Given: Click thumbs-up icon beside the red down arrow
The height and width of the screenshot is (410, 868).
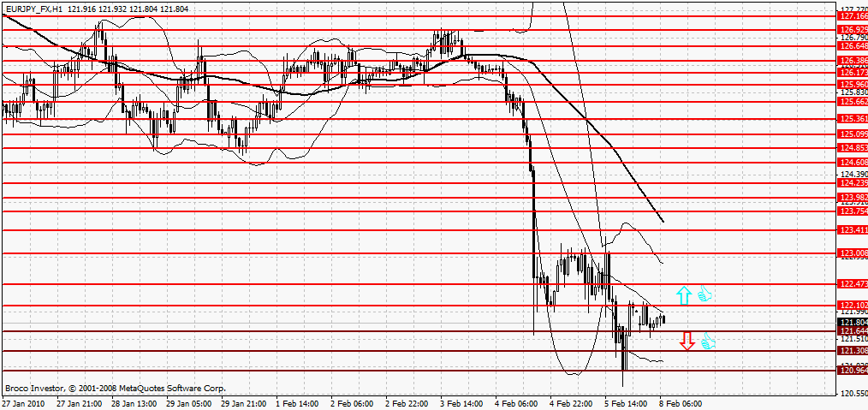Looking at the screenshot, I should [708, 342].
